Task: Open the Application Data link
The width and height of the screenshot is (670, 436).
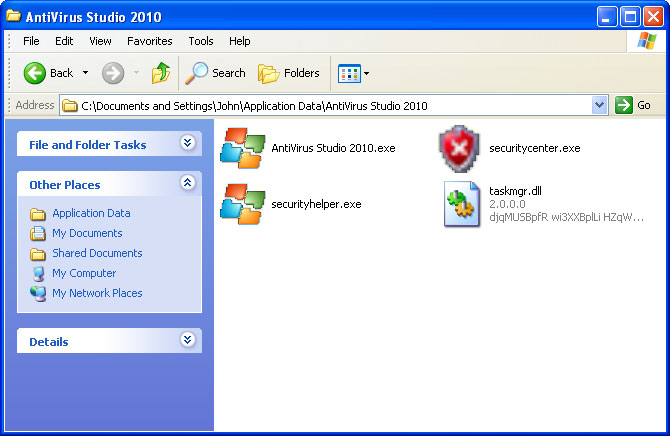Action: pyautogui.click(x=91, y=213)
